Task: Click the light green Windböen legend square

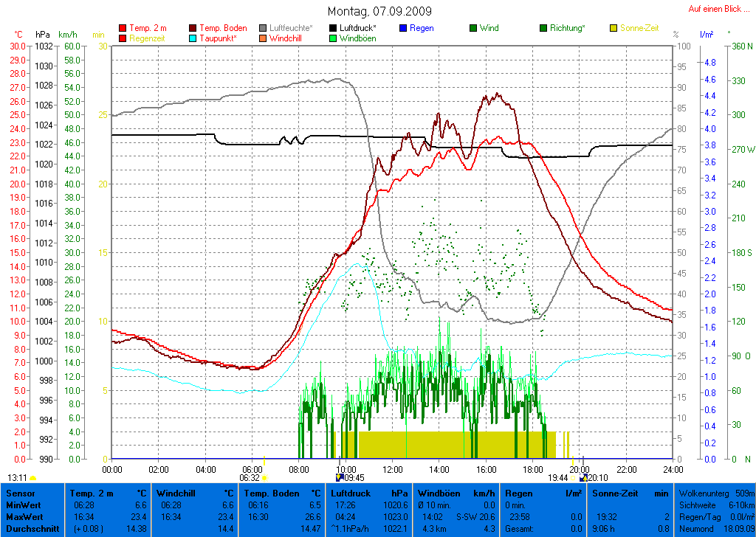Action: pos(334,38)
